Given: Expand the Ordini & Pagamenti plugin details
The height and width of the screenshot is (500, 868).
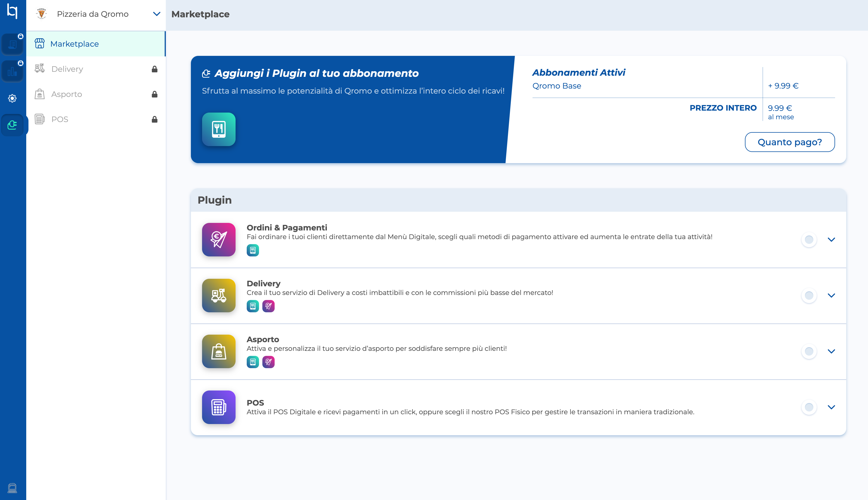Looking at the screenshot, I should click(831, 240).
